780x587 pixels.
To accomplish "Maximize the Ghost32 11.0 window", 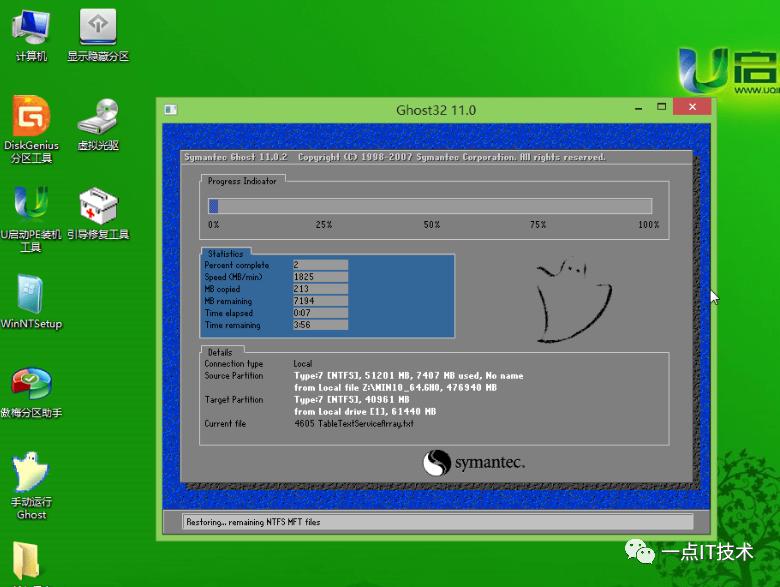I will pos(661,108).
